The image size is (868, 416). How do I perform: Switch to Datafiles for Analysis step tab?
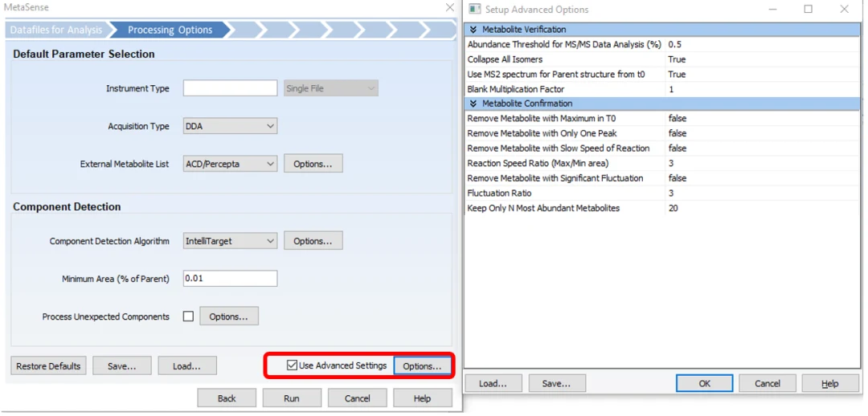[56, 30]
